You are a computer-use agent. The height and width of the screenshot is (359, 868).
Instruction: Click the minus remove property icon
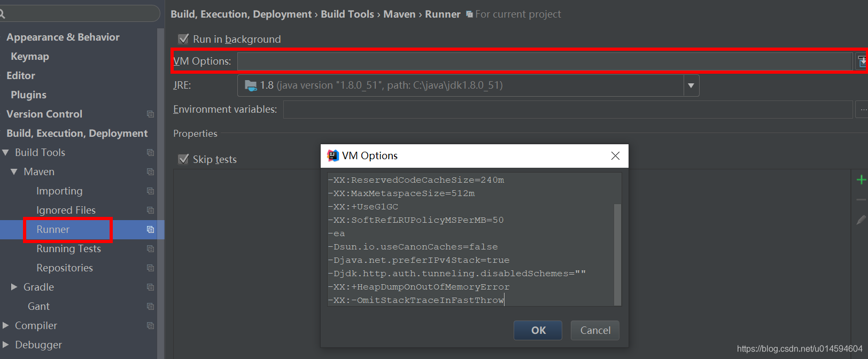click(861, 200)
